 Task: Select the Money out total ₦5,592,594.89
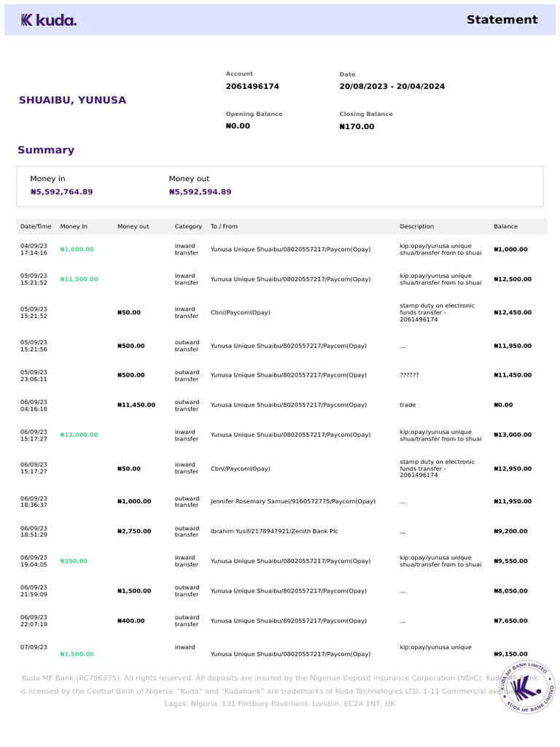tap(200, 192)
